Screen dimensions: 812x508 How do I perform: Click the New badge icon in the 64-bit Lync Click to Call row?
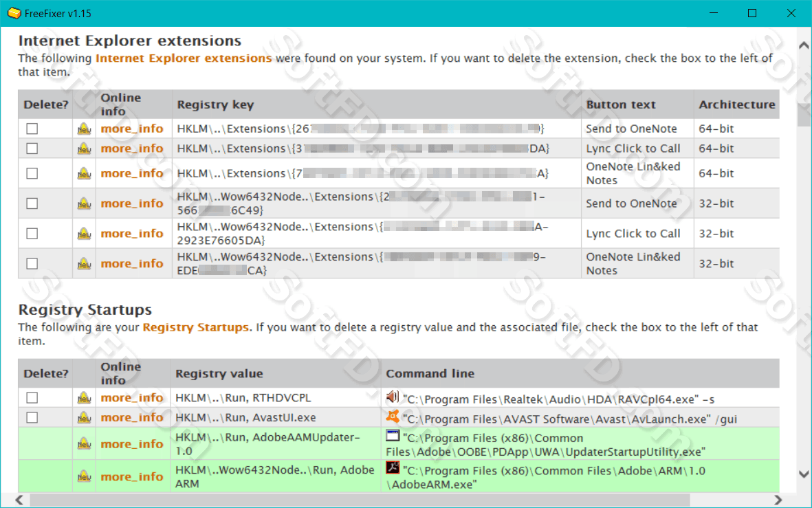coord(84,148)
